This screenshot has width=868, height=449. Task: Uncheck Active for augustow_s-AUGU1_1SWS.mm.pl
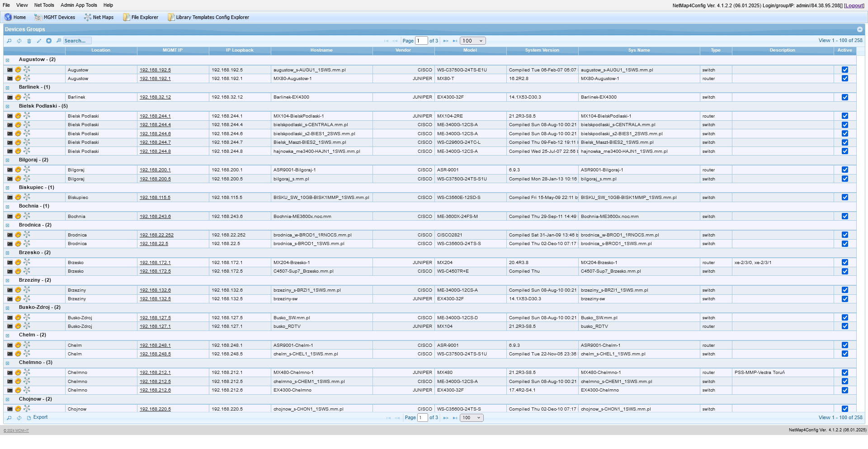[x=845, y=70]
